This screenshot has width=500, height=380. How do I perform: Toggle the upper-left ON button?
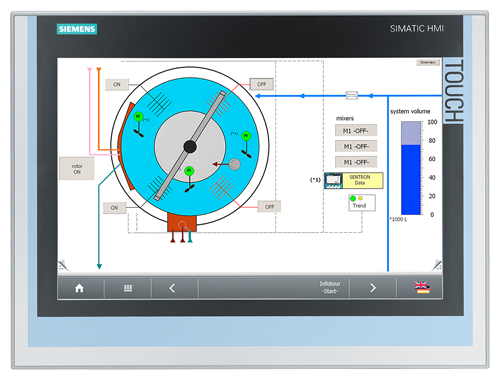(x=117, y=85)
